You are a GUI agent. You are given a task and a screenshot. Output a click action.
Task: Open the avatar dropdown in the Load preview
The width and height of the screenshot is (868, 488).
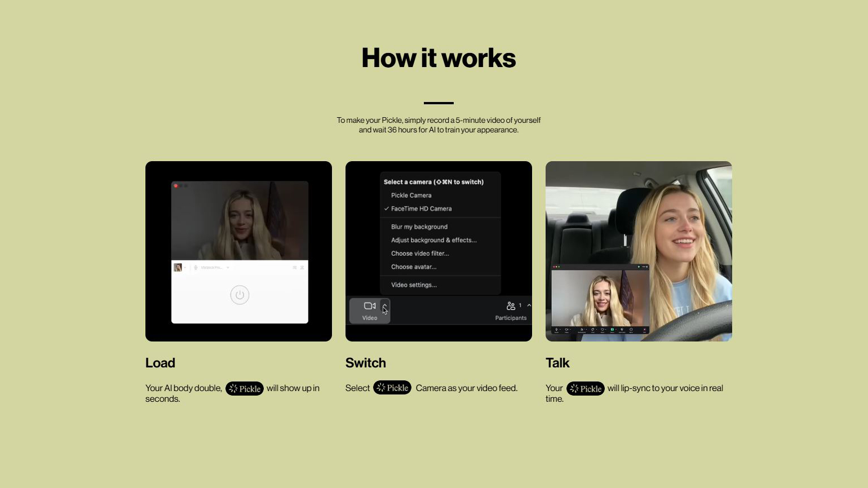pos(184,268)
